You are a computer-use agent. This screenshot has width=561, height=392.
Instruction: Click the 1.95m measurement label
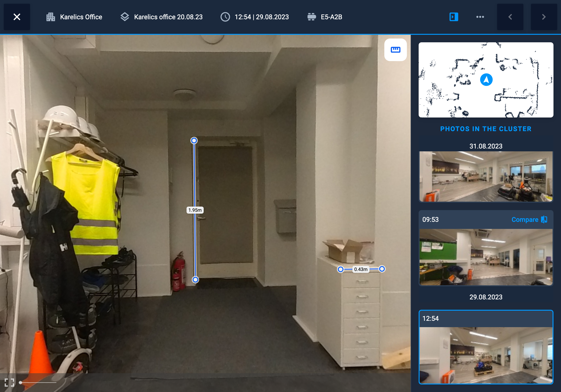tap(195, 210)
